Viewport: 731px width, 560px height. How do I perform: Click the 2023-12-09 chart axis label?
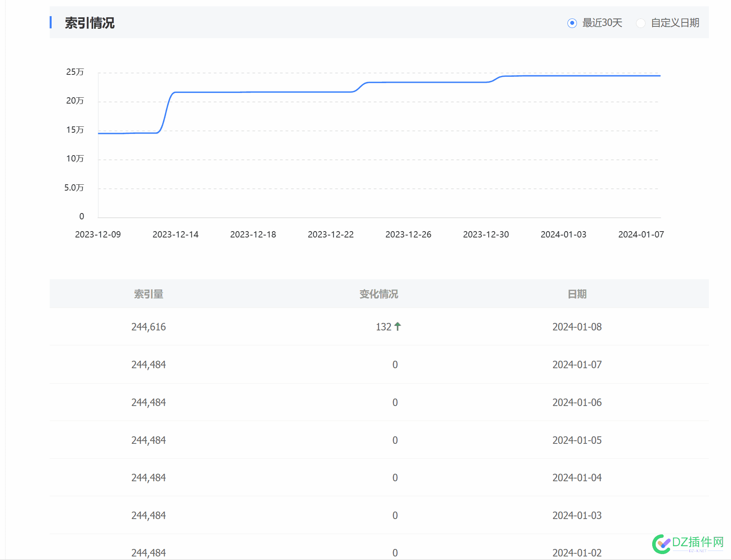[98, 235]
